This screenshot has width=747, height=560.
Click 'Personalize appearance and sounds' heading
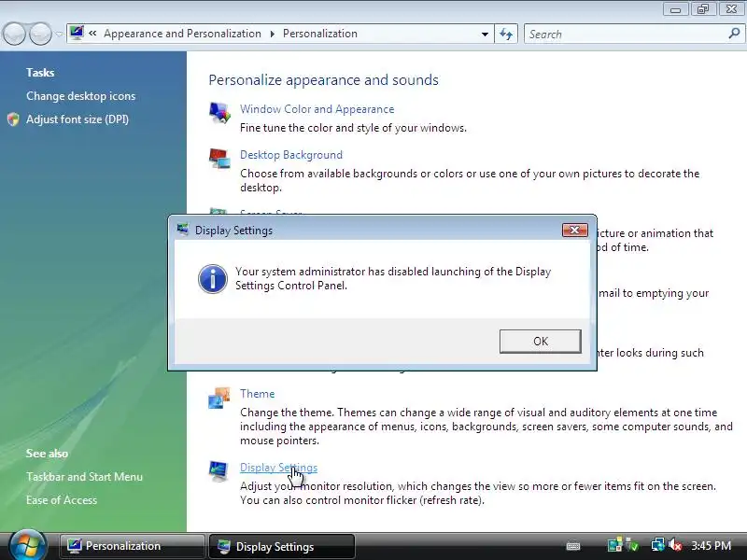[323, 80]
